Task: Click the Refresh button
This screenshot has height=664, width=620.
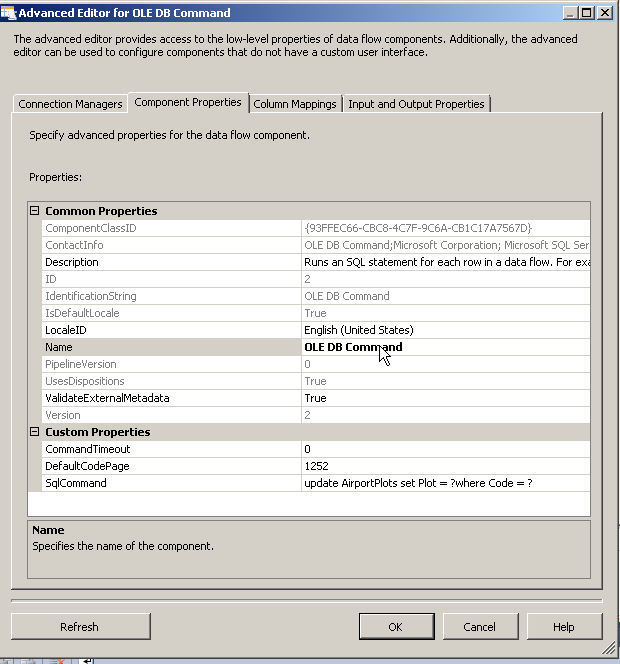Action: 80,626
